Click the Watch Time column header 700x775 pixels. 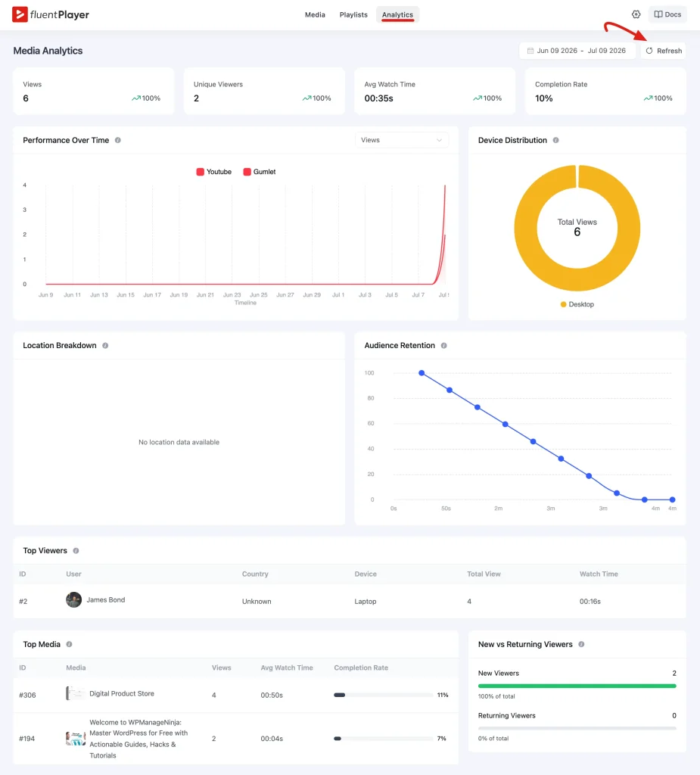pos(599,574)
